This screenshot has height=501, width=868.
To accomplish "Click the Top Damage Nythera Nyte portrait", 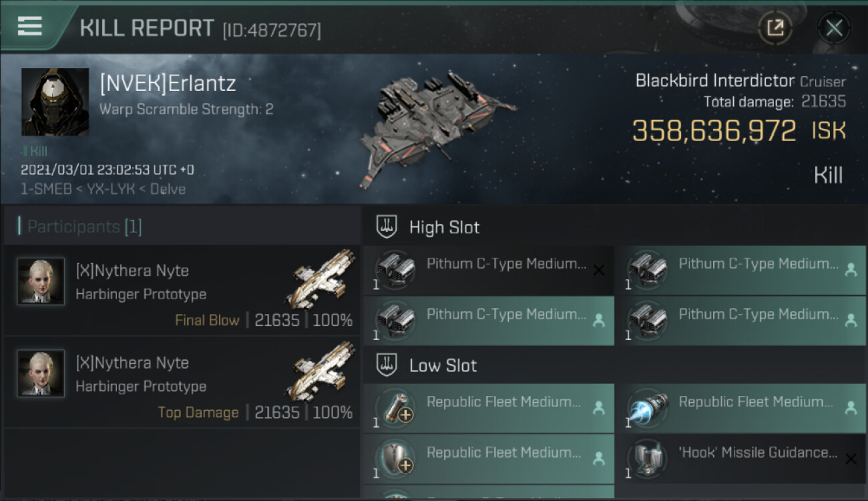I will coord(41,374).
